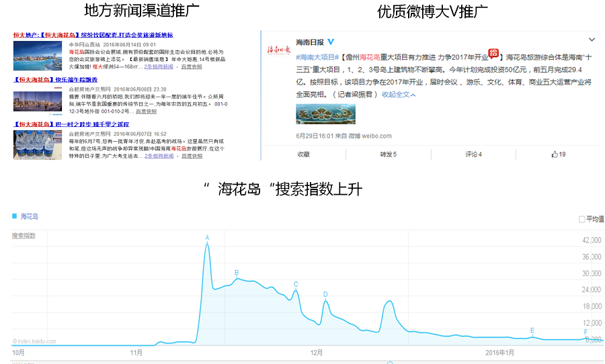This screenshot has height=364, width=605.
Task: Open 海南日报 account name
Action: pyautogui.click(x=310, y=42)
